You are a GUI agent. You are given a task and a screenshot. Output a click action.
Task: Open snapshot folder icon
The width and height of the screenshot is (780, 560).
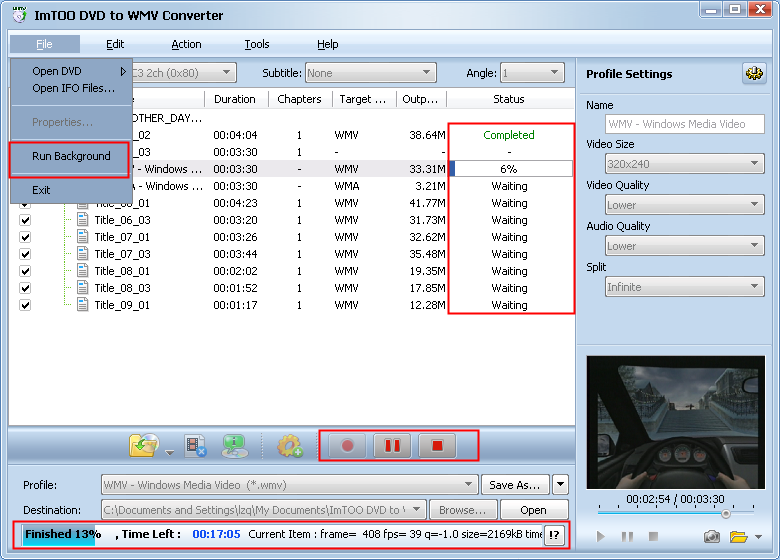739,536
